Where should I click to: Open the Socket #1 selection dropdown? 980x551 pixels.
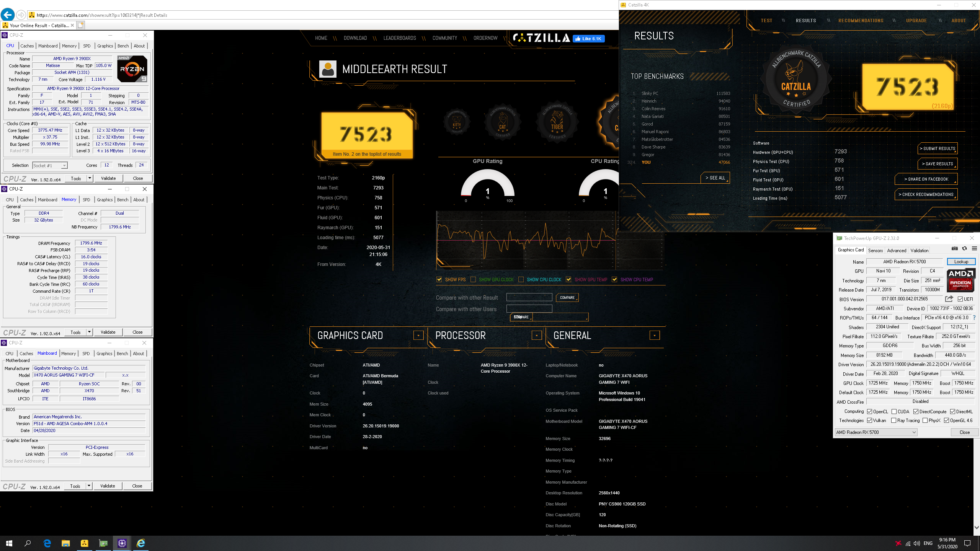pos(50,165)
